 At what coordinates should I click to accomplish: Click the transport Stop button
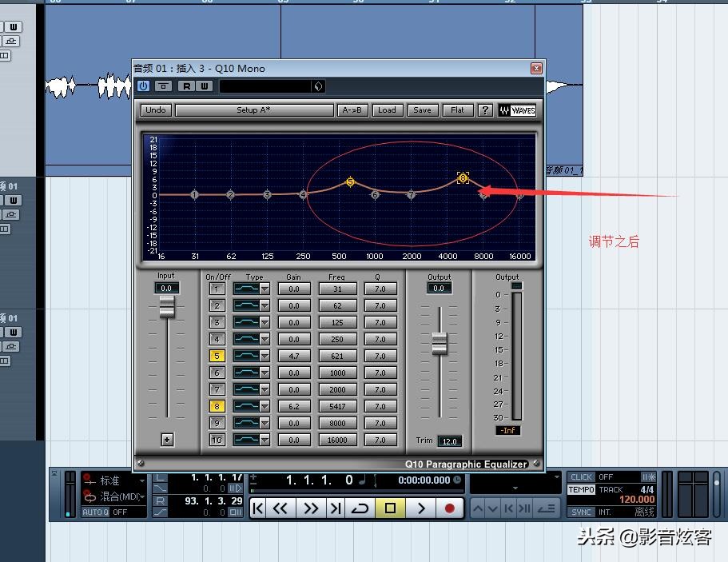point(390,508)
